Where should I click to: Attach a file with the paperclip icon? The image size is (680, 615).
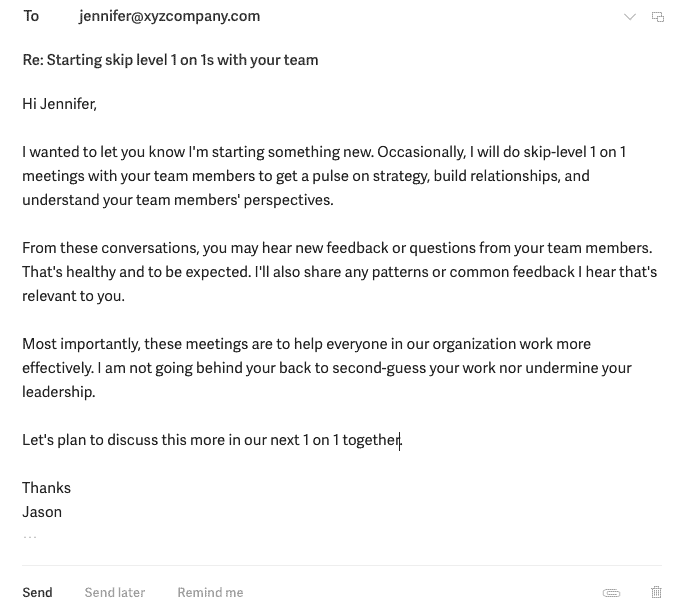tap(611, 592)
